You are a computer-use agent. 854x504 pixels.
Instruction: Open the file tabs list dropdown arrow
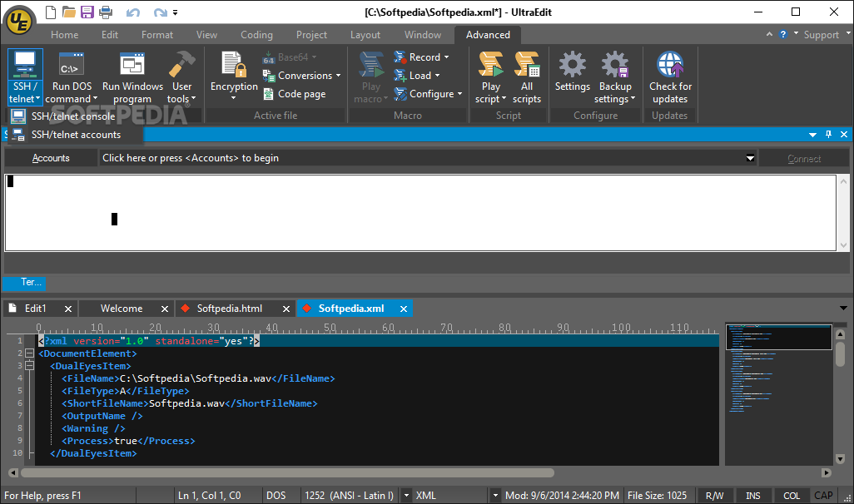click(x=844, y=309)
